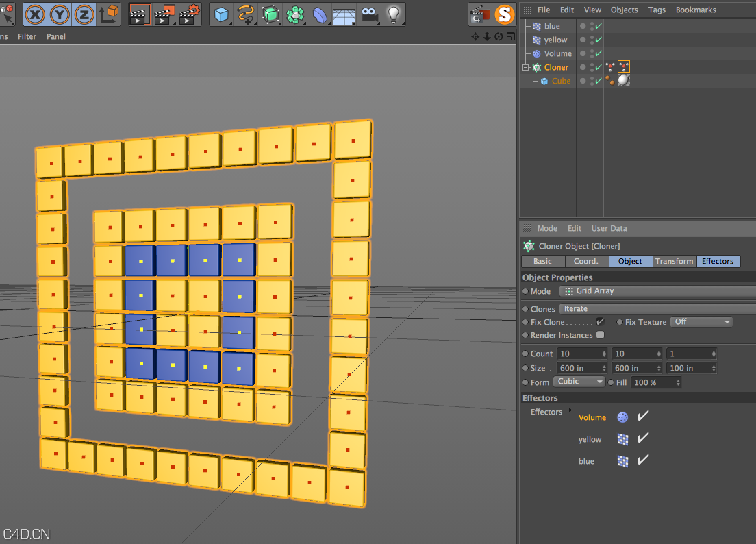This screenshot has width=756, height=544.
Task: Switch to the Transform tab
Action: (x=674, y=261)
